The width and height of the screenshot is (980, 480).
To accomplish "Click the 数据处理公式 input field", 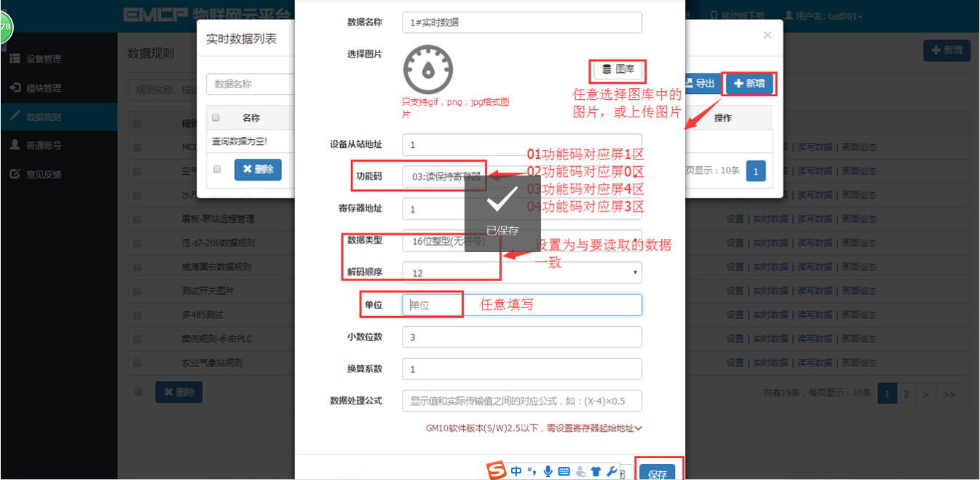I will [522, 401].
